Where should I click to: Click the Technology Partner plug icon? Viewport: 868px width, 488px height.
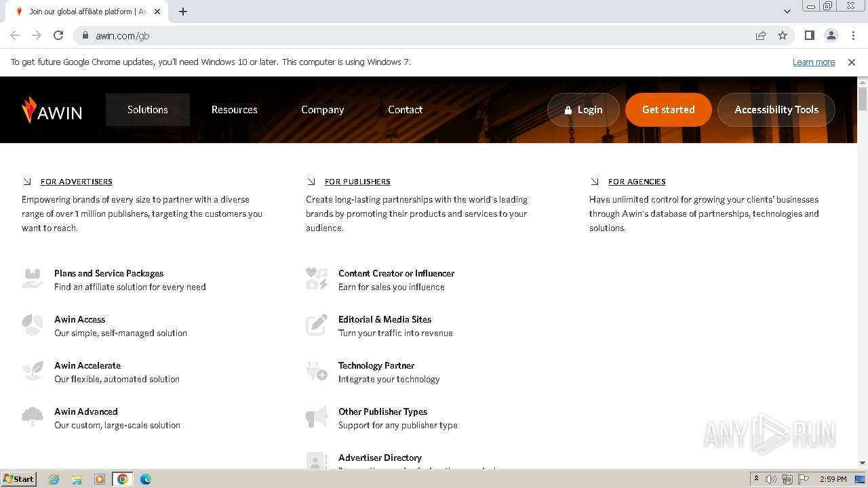coord(317,371)
